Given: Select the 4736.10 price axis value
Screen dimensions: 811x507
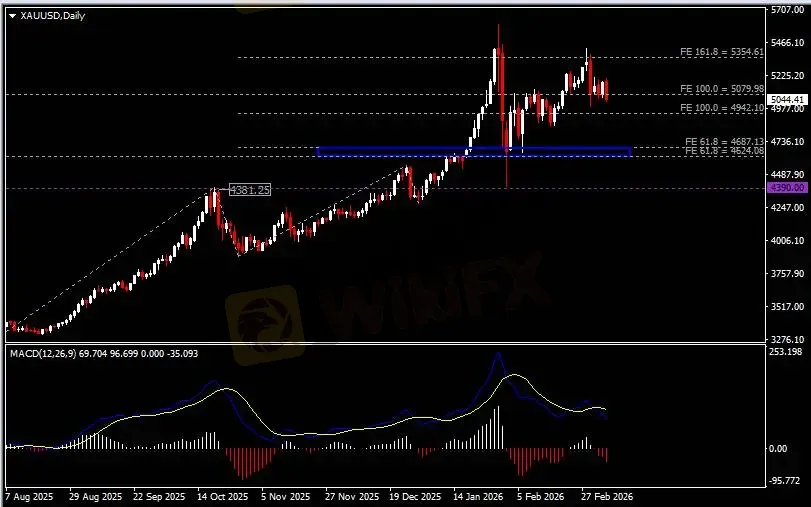Looking at the screenshot, I should (x=787, y=142).
